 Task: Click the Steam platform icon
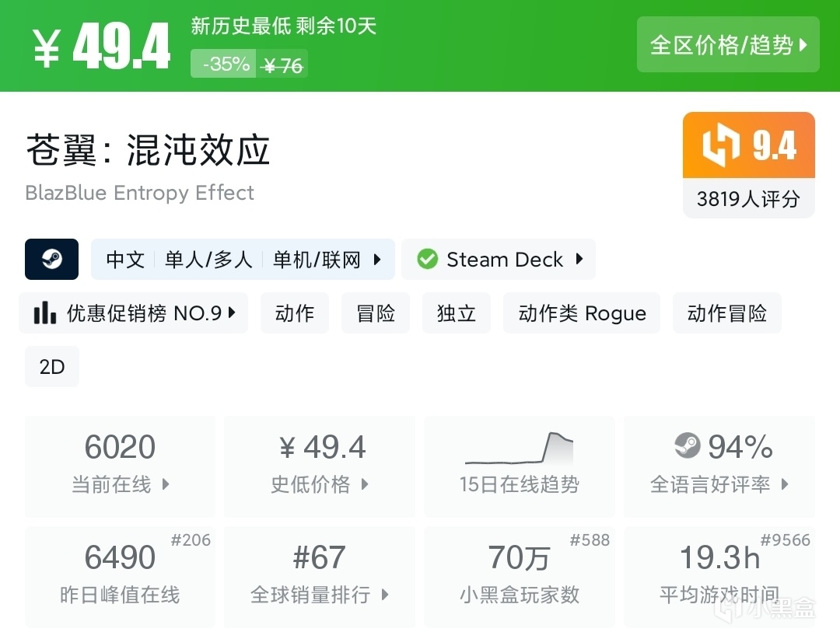[x=52, y=259]
